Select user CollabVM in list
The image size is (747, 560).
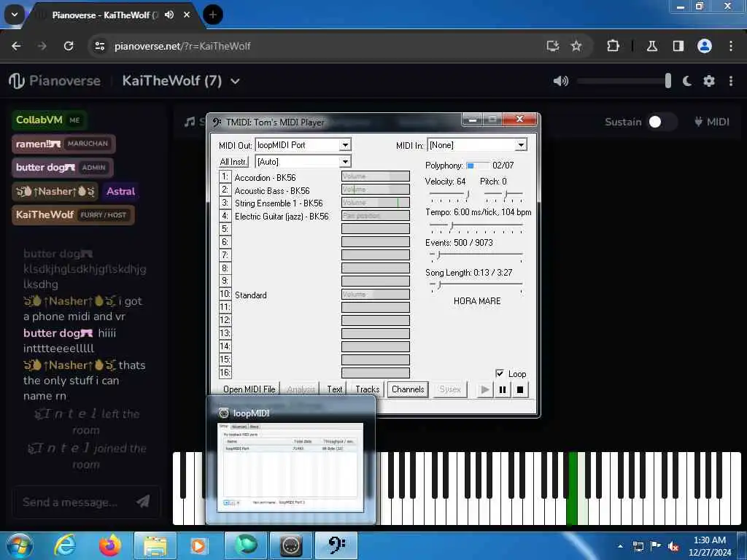tap(49, 120)
